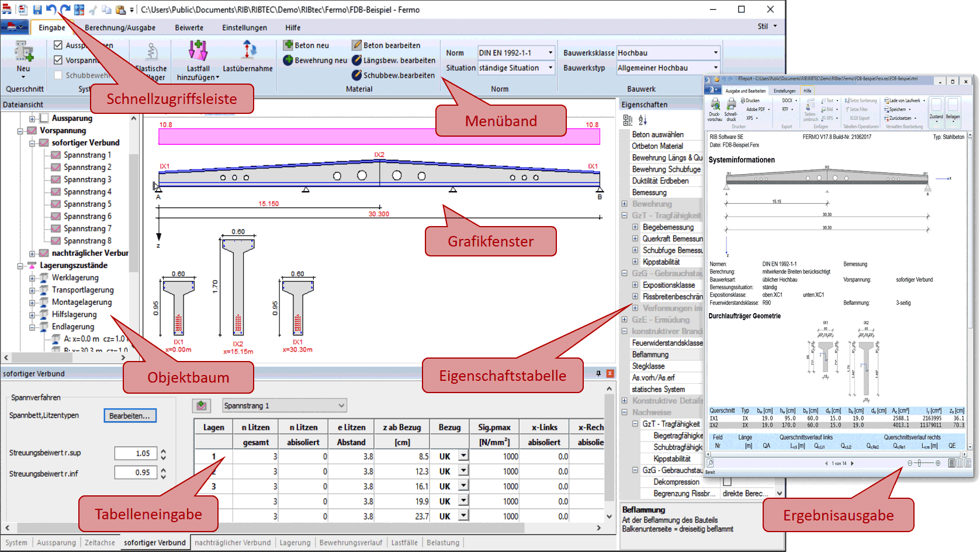
Task: Click the Save icon in quick access toolbar
Action: click(37, 10)
